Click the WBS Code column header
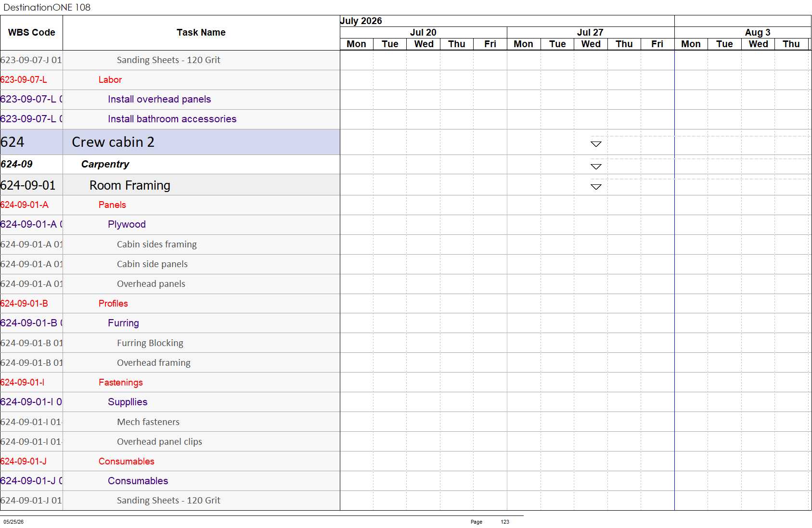 tap(31, 33)
